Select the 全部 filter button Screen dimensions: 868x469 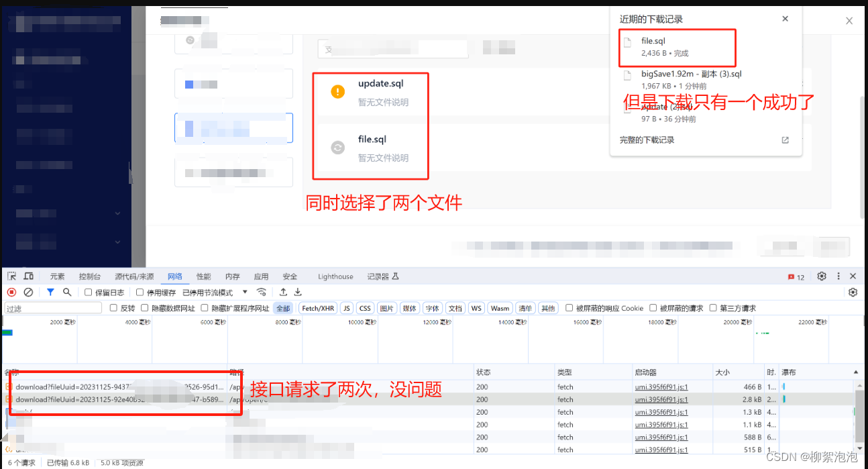[x=283, y=309]
